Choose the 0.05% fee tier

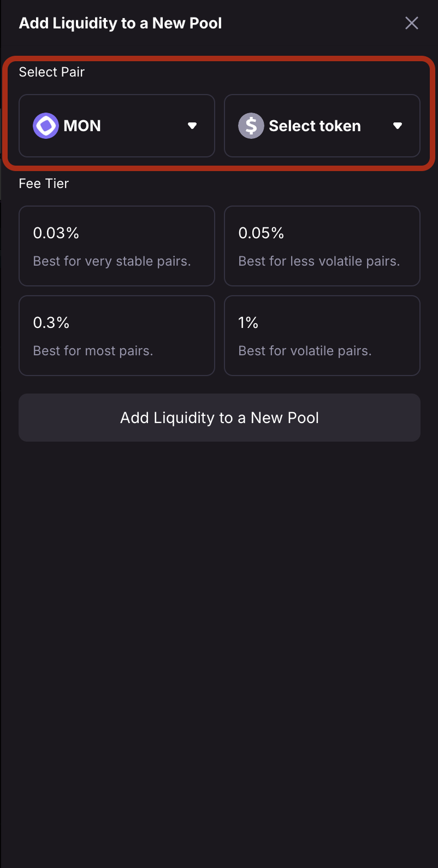tap(262, 233)
